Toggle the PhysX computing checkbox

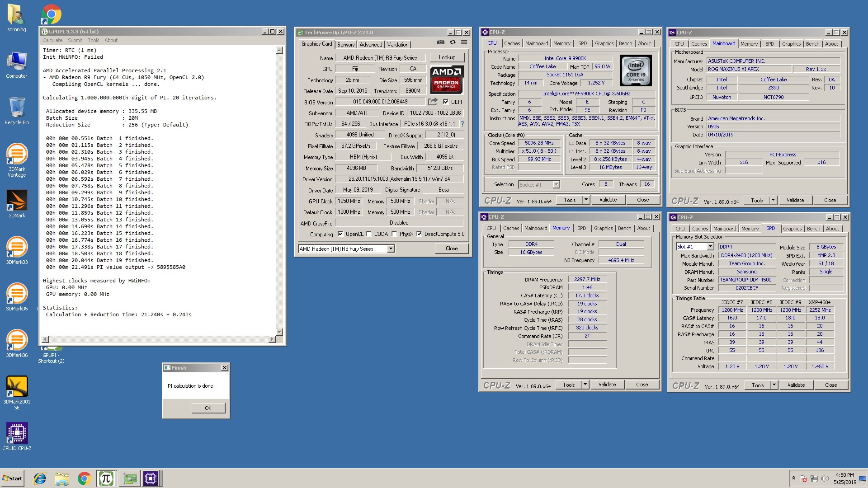(x=394, y=234)
